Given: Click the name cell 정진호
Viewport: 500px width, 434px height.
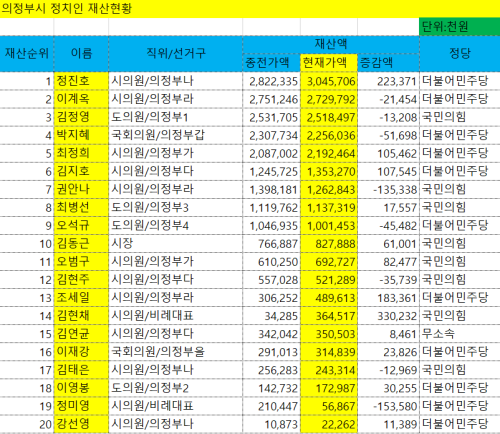Looking at the screenshot, I should pyautogui.click(x=81, y=81).
